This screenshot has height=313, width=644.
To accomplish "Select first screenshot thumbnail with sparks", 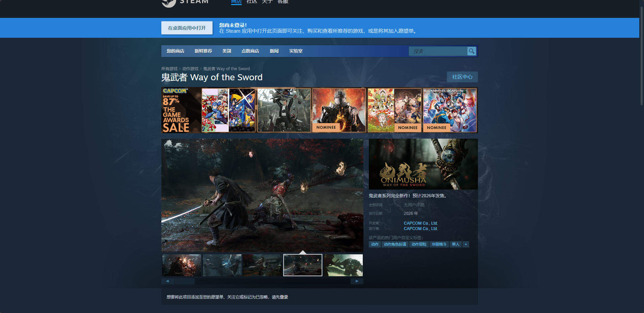I will point(182,265).
